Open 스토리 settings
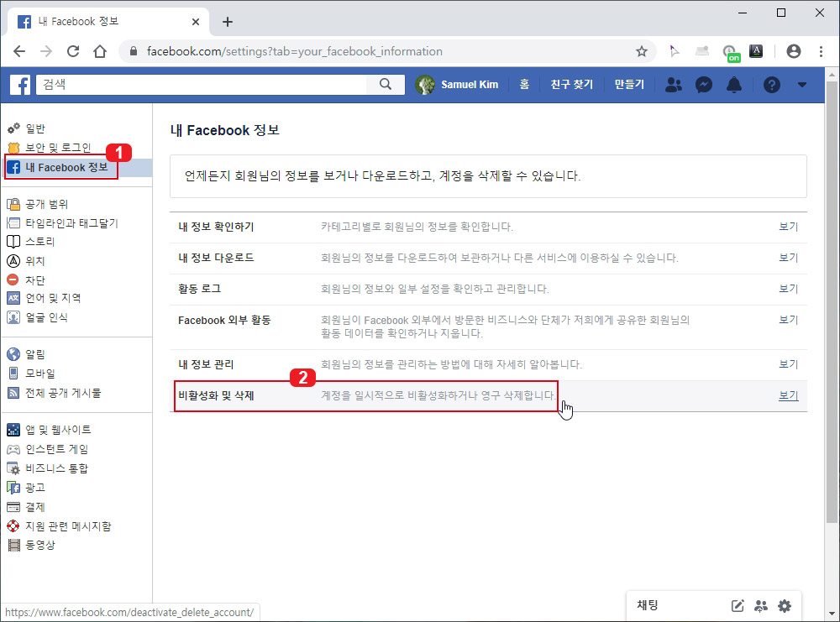840x622 pixels. 40,242
